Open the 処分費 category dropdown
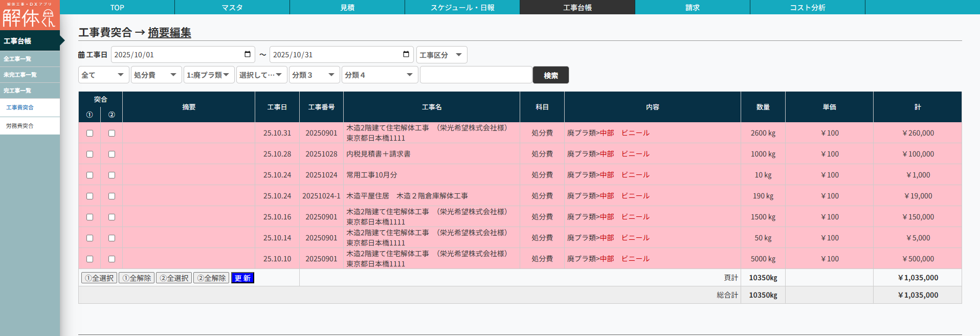The height and width of the screenshot is (336, 980). coord(156,75)
